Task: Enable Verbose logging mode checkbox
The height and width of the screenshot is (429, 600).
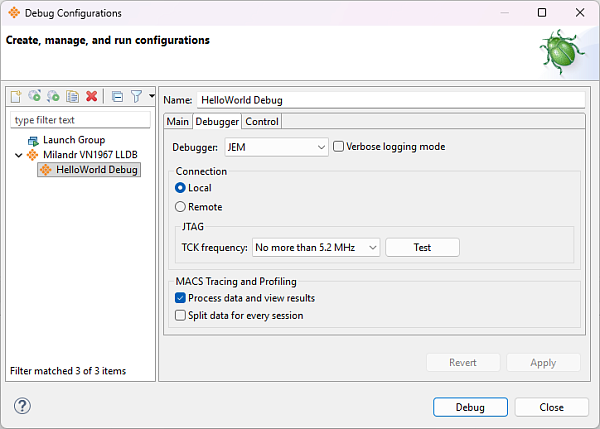Action: tap(338, 147)
